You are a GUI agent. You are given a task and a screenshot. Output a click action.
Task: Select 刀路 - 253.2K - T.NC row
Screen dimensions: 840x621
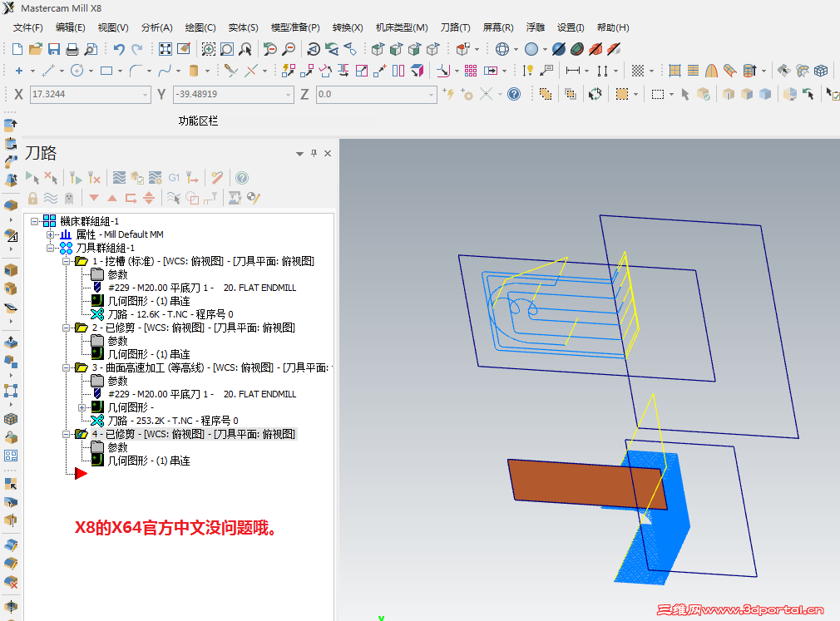173,421
